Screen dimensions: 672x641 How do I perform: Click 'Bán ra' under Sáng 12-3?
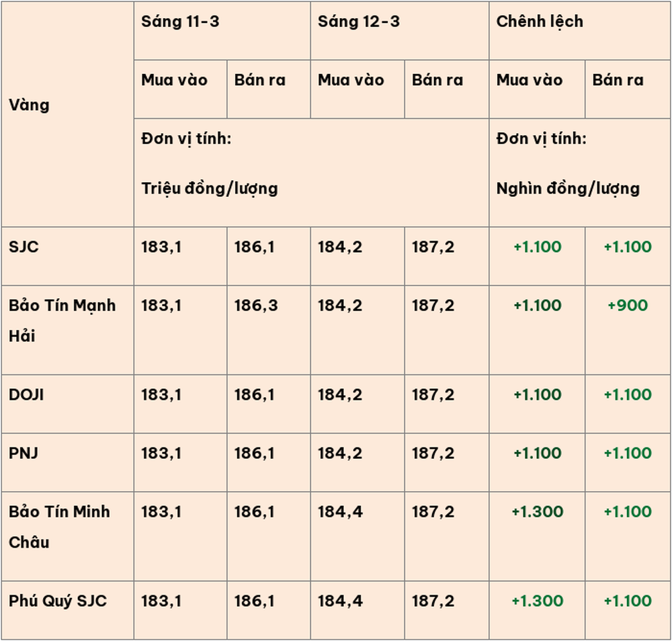pos(437,80)
